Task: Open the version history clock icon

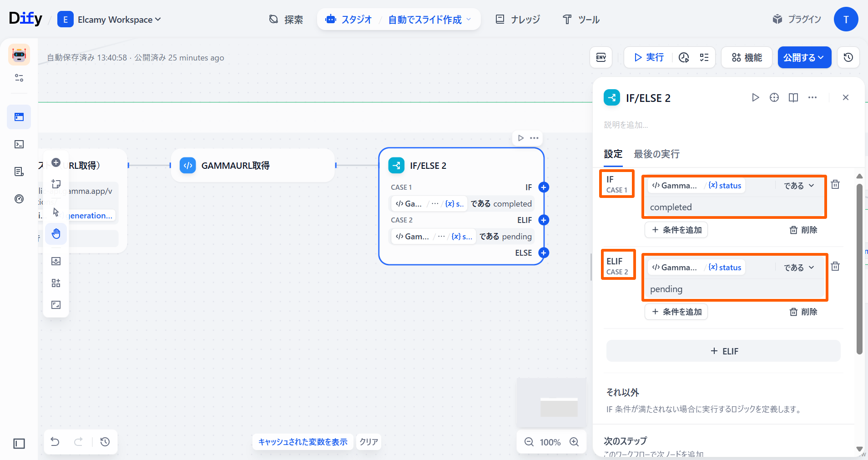Action: click(x=848, y=57)
